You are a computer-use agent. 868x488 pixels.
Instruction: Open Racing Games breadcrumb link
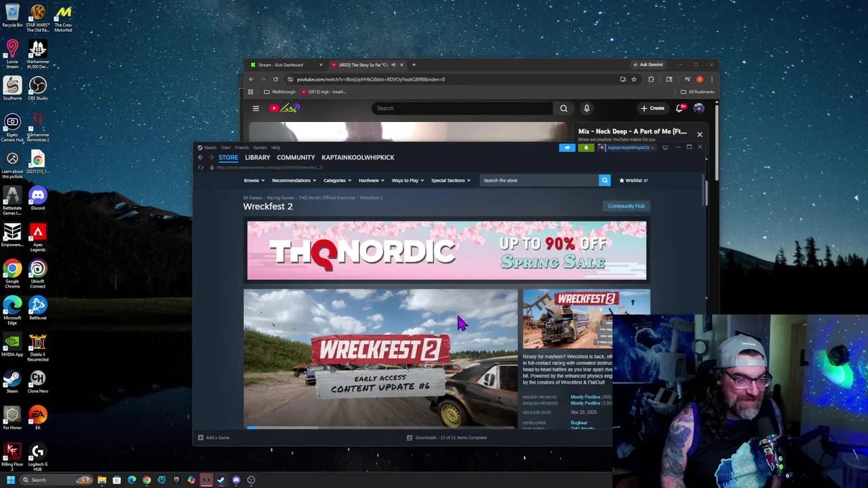pos(280,198)
